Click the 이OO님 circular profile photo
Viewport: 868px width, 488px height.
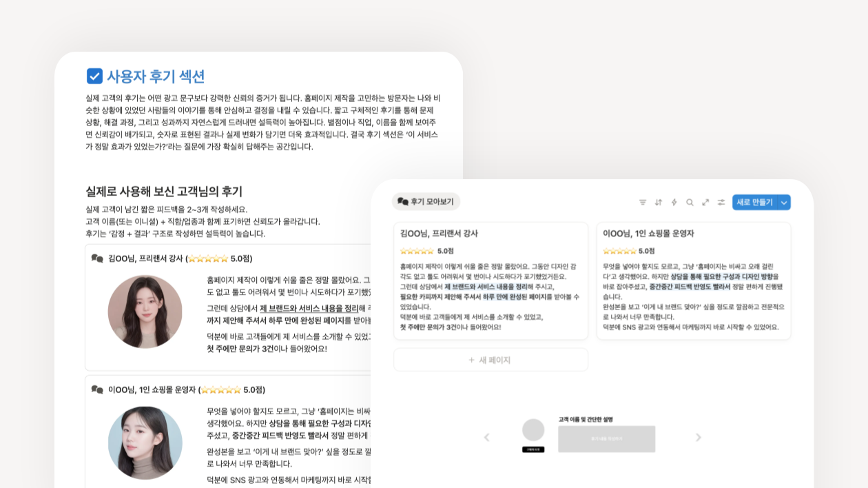tap(145, 443)
